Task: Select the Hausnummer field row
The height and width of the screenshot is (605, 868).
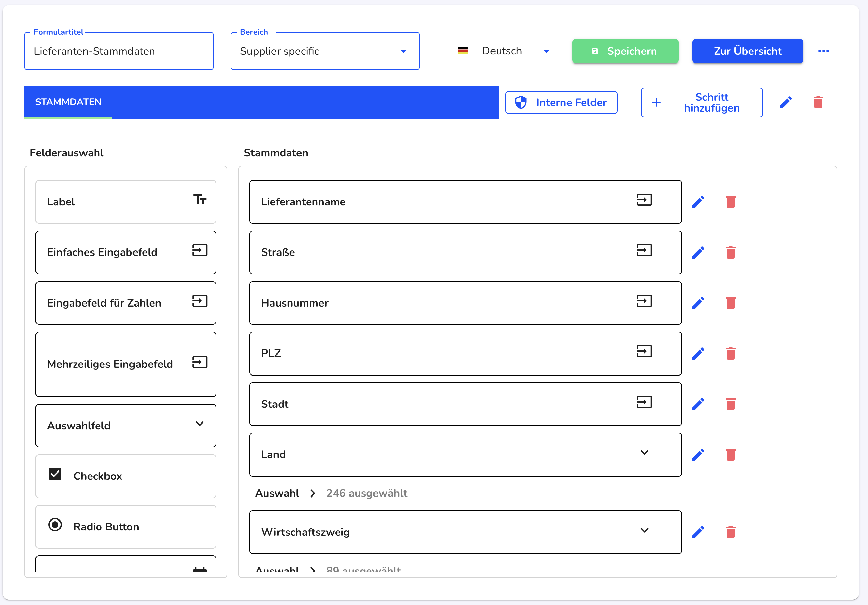Action: (465, 303)
